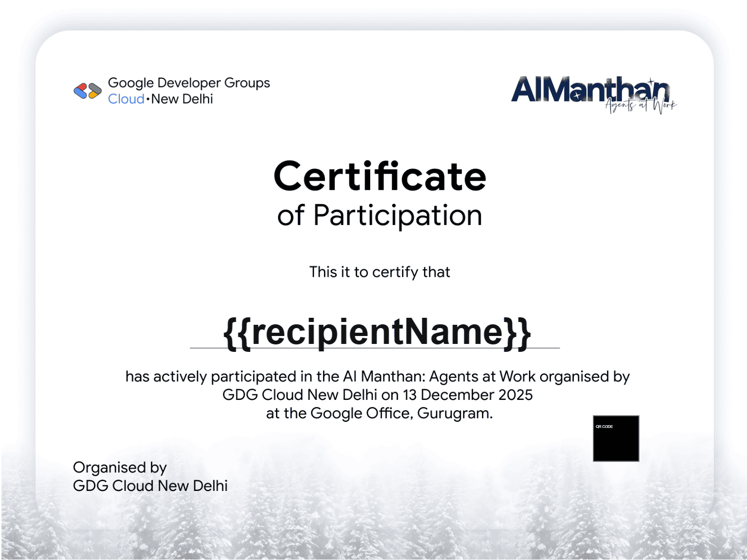The image size is (747, 560).
Task: Select the bold "Certificate" heading
Action: [x=380, y=176]
